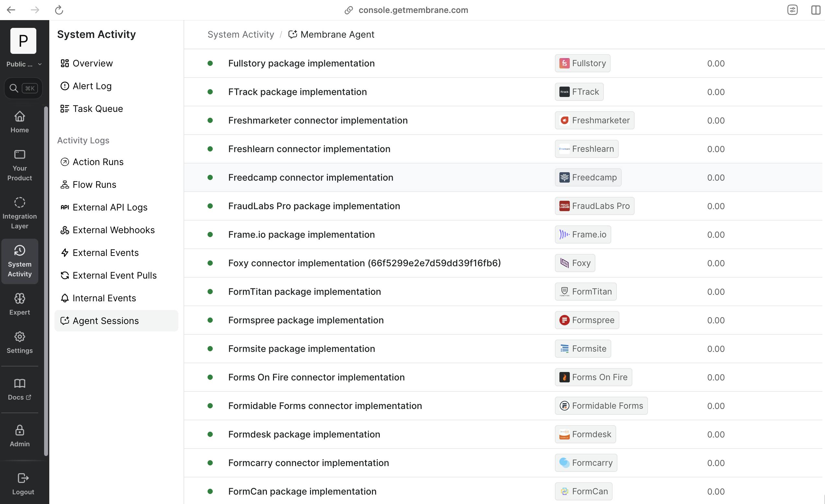The image size is (825, 504).
Task: Open the Your Product section
Action: [19, 165]
